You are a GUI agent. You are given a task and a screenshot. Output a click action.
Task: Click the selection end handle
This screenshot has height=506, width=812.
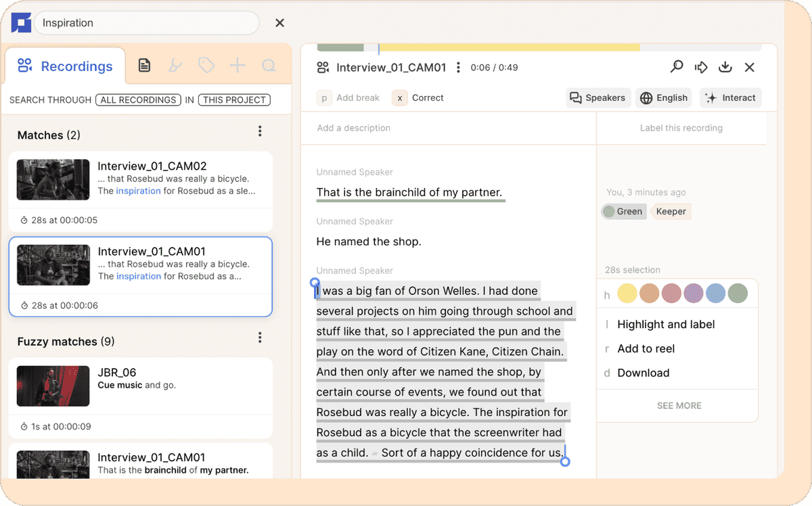click(566, 461)
